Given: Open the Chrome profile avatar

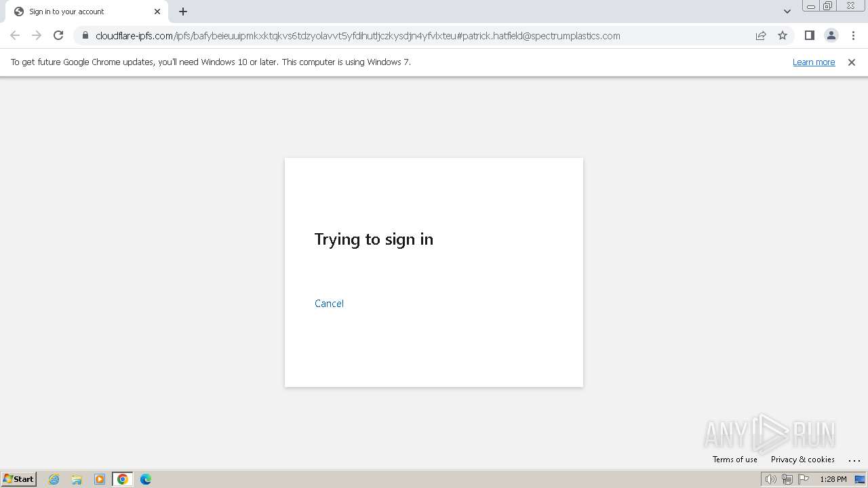Looking at the screenshot, I should coord(831,35).
